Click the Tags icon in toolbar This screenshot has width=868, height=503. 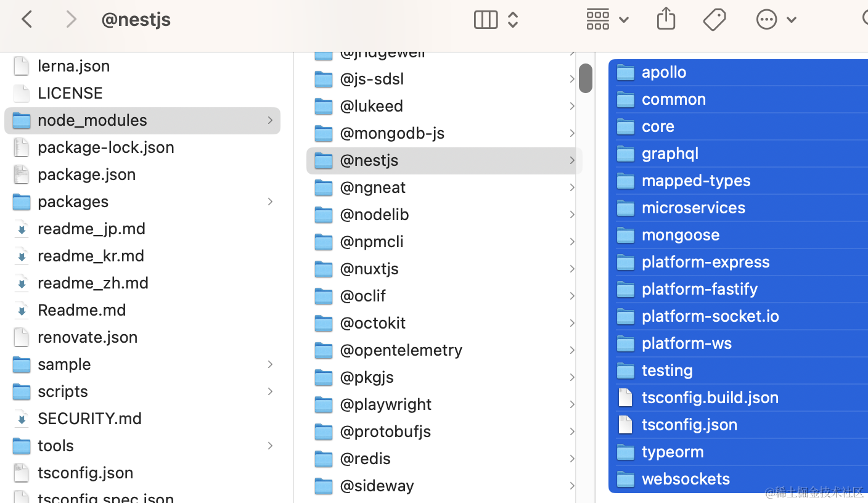coord(714,20)
